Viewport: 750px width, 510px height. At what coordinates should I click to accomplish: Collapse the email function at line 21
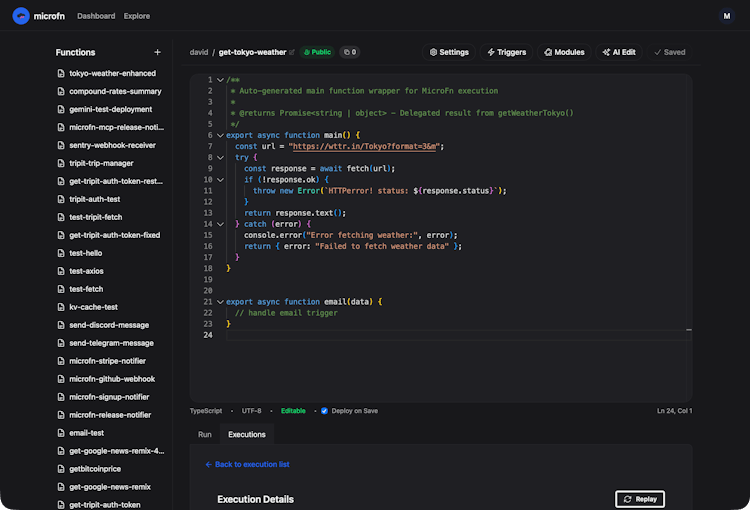pyautogui.click(x=221, y=301)
